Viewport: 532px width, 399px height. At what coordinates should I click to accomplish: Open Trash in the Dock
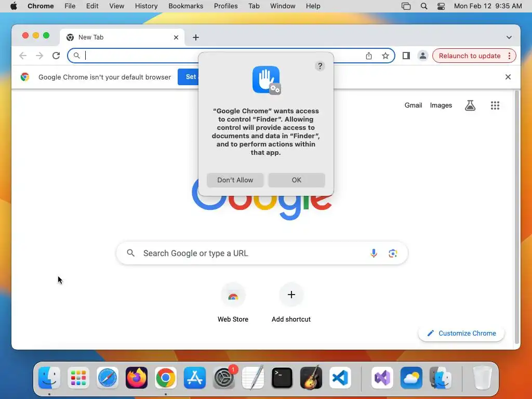[x=482, y=378]
